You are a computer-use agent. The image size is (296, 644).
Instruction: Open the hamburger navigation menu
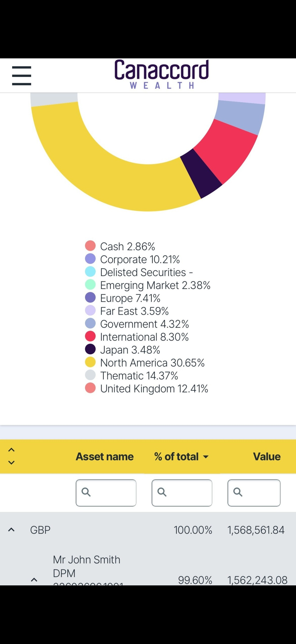[22, 75]
